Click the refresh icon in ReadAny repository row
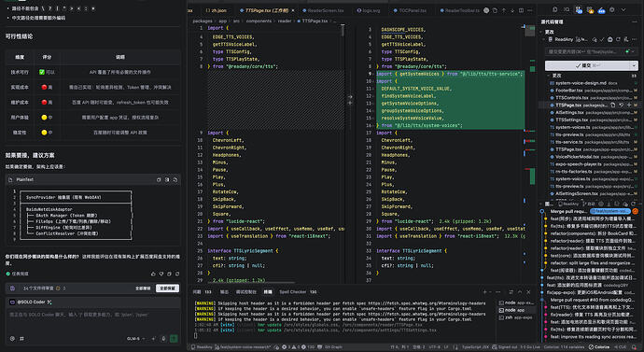644x352 pixels. (x=618, y=39)
